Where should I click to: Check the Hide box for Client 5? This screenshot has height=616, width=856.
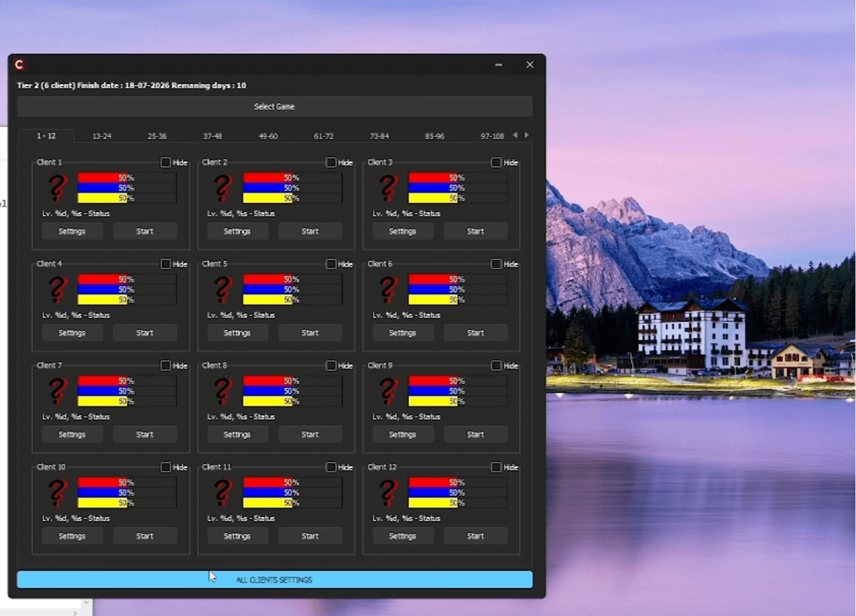click(331, 264)
